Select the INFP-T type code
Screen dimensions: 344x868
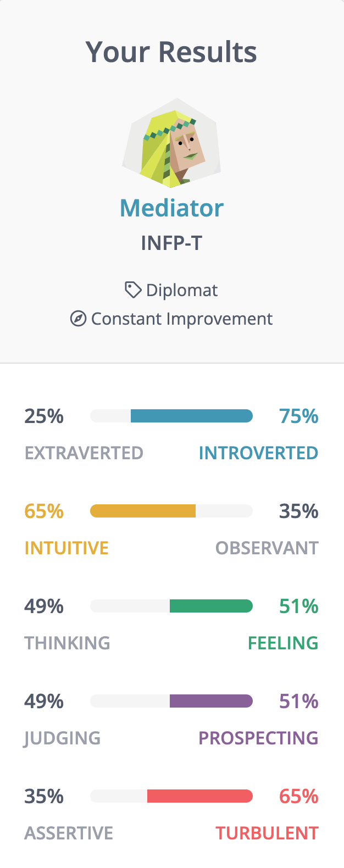point(171,242)
